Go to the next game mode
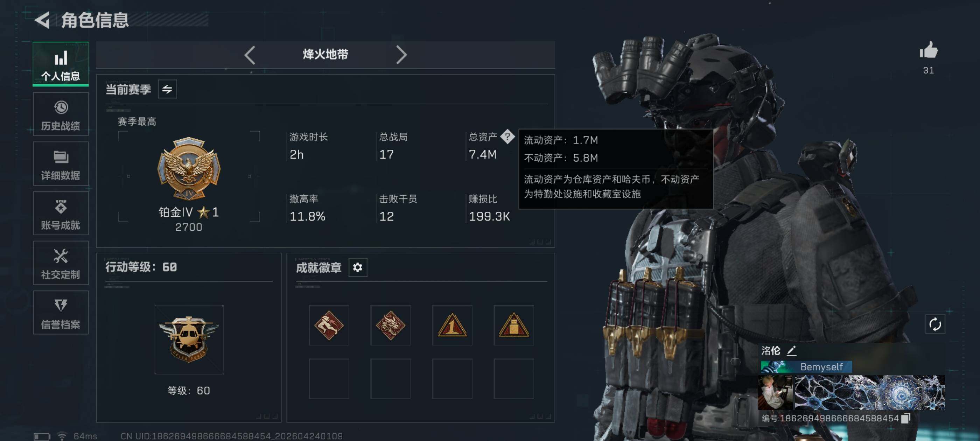The width and height of the screenshot is (980, 441). [401, 55]
